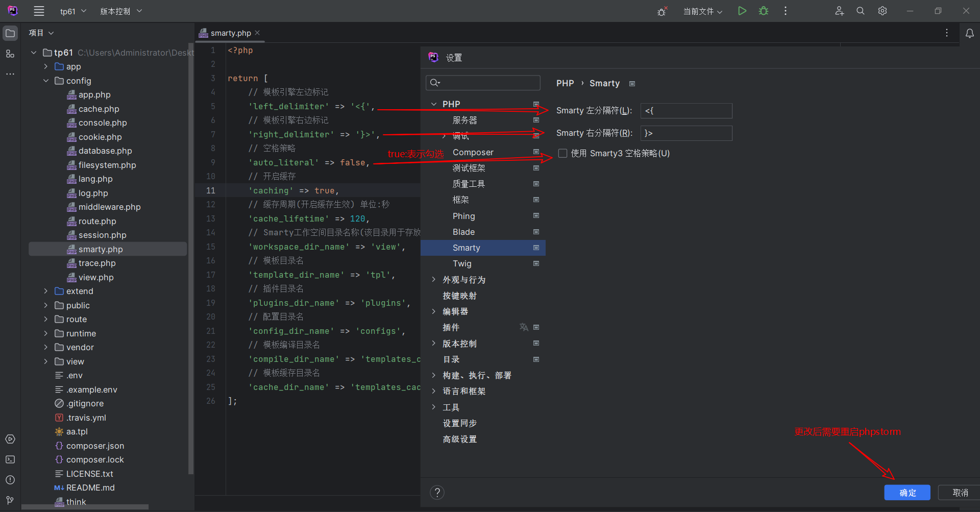
Task: Expand the vendor folder
Action: tap(46, 347)
